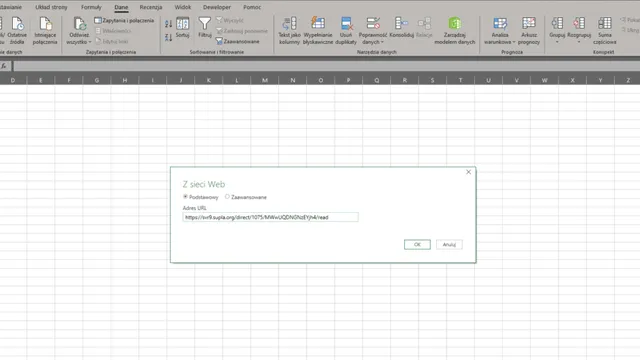Viewport: 640px width, 360px height.
Task: Switch to the Formuły tab
Action: [x=91, y=7]
